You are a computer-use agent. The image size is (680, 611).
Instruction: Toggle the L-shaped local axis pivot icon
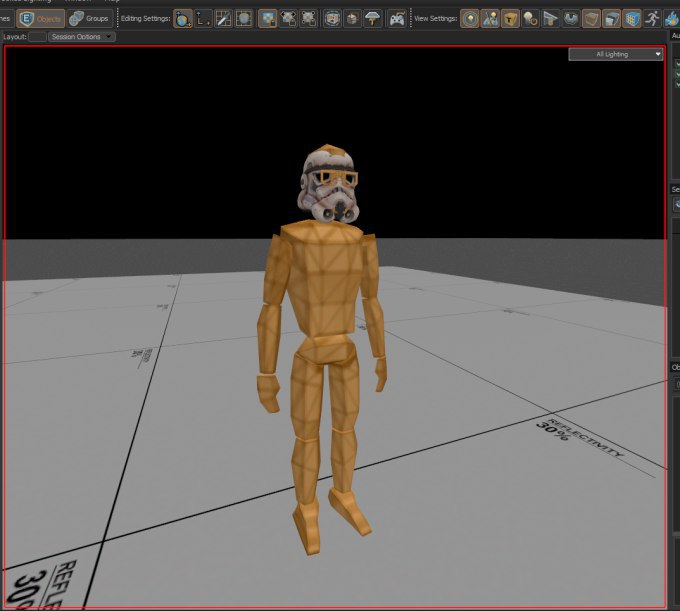[x=203, y=19]
